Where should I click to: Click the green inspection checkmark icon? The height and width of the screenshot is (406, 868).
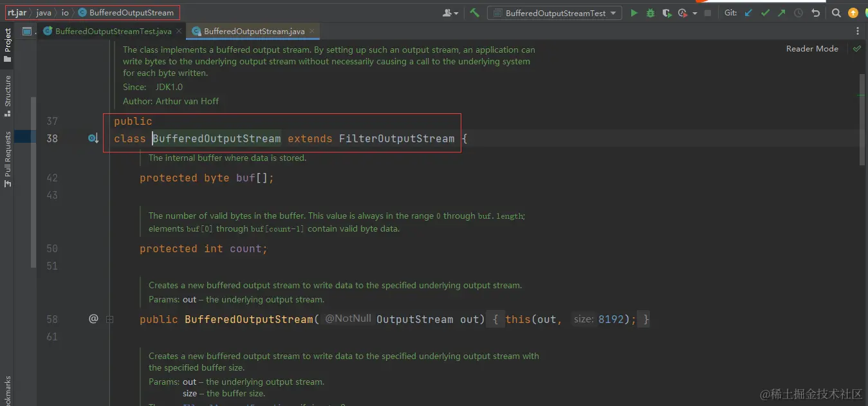(856, 49)
